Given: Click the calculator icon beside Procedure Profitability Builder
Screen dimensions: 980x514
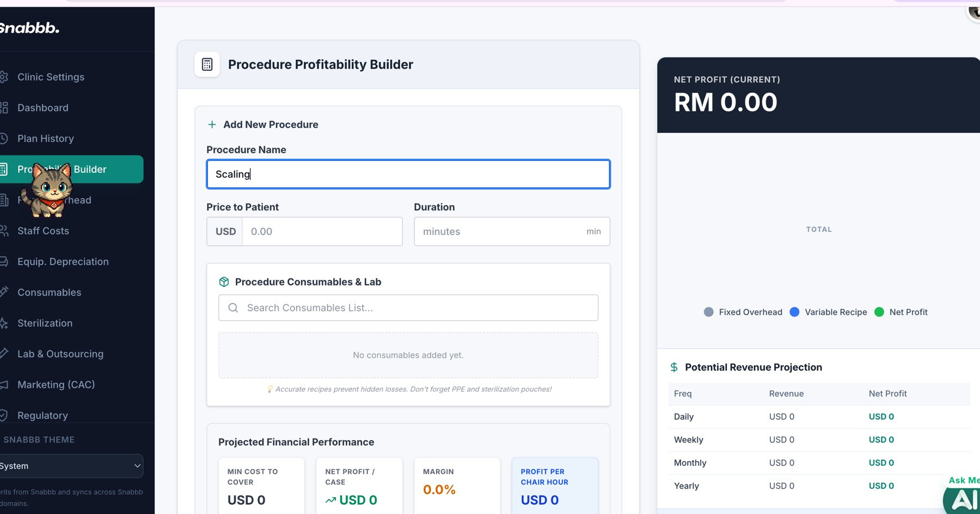Looking at the screenshot, I should (207, 64).
